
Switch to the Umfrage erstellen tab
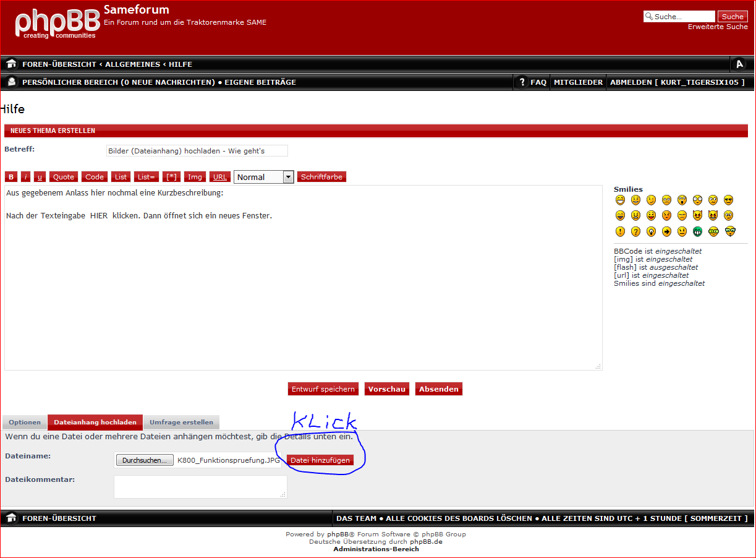[x=181, y=423]
